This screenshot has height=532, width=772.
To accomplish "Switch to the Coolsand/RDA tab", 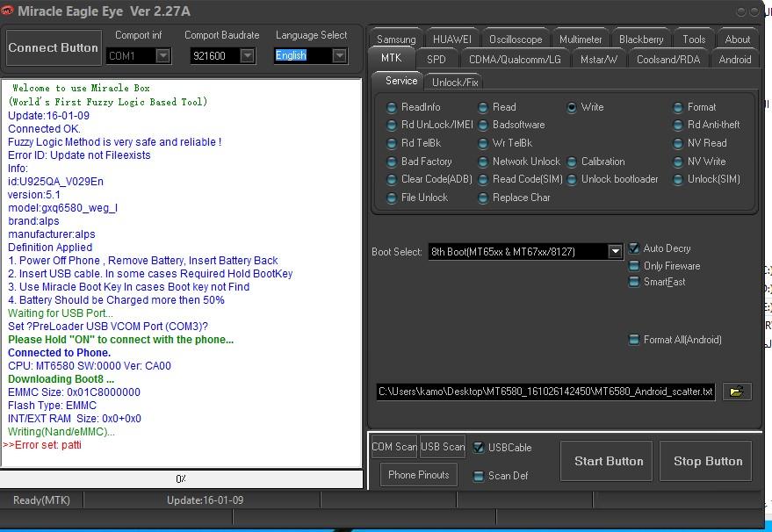I will coord(669,60).
